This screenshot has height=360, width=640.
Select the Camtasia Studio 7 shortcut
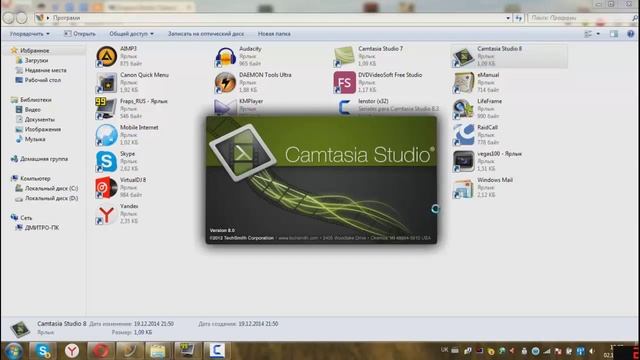pos(344,56)
